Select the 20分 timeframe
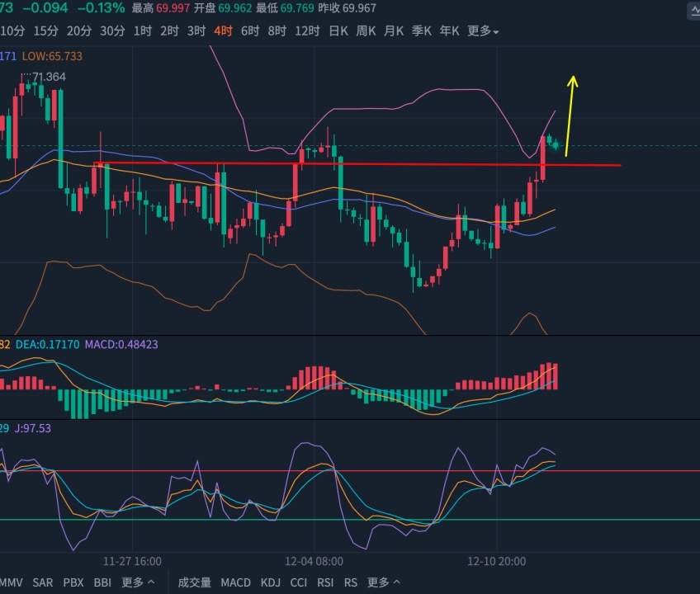This screenshot has width=700, height=594. (79, 31)
